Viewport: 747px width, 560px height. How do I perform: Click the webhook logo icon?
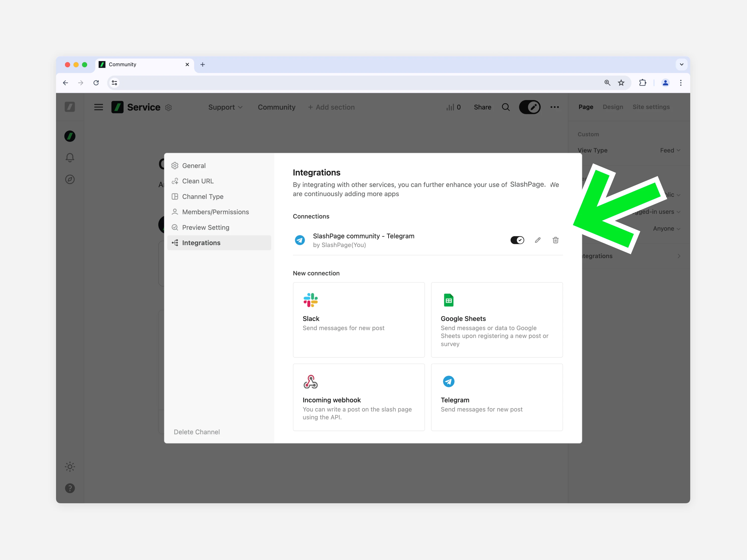(311, 382)
